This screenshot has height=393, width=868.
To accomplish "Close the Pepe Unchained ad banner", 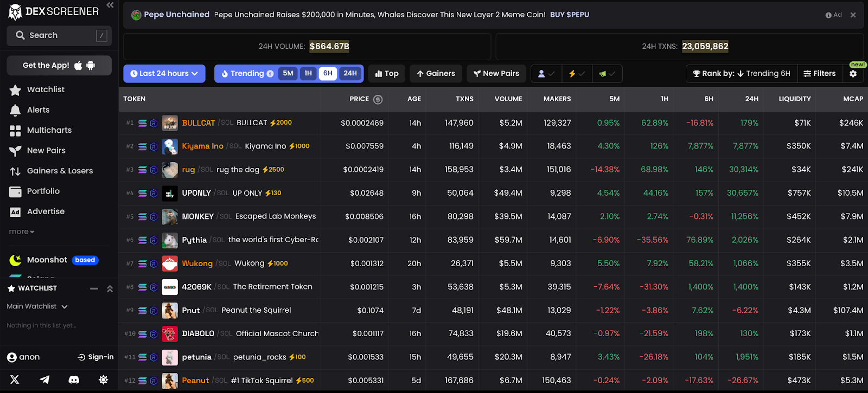I will 853,15.
